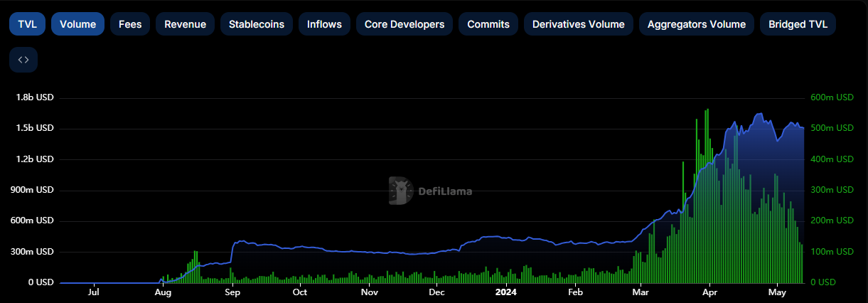Toggle the TVL chart series

pyautogui.click(x=27, y=24)
